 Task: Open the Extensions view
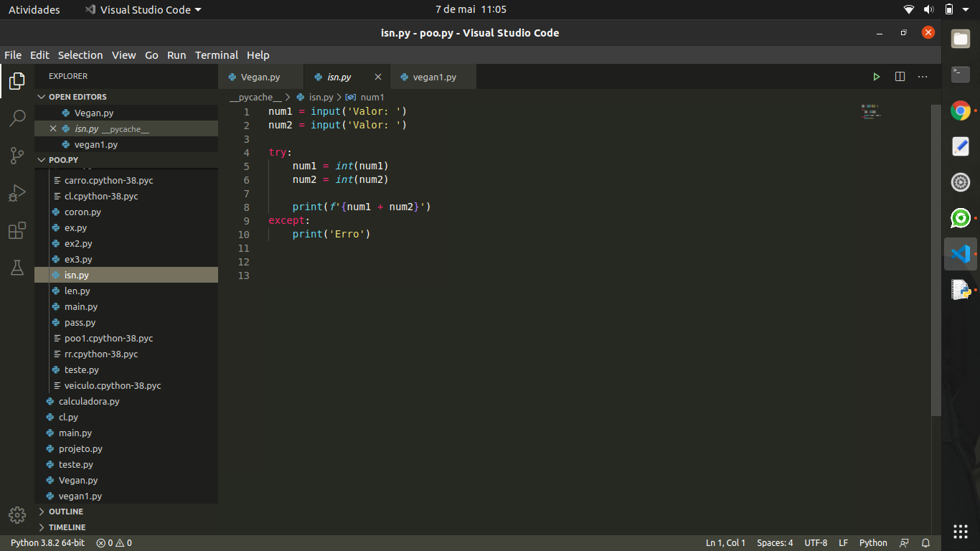pyautogui.click(x=17, y=230)
